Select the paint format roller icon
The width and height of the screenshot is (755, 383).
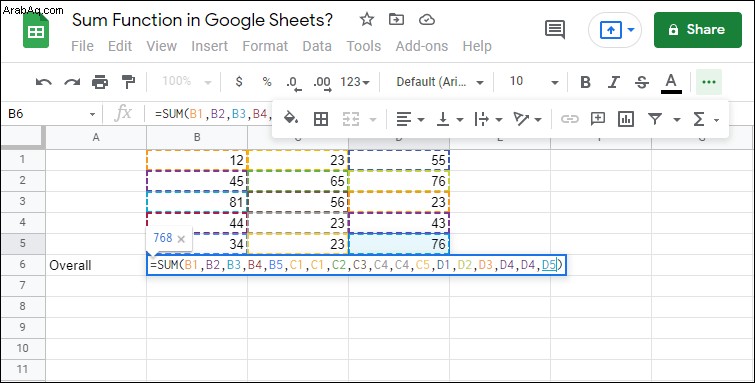[128, 82]
